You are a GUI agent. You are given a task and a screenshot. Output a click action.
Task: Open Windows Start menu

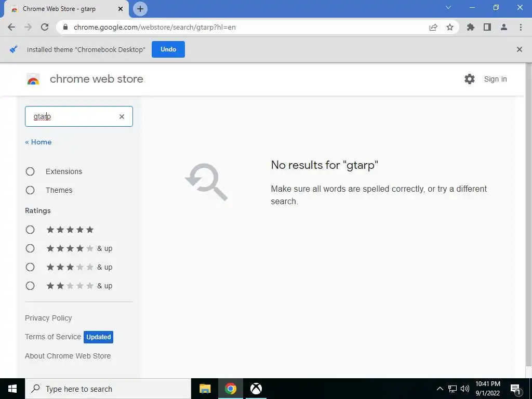(x=12, y=389)
